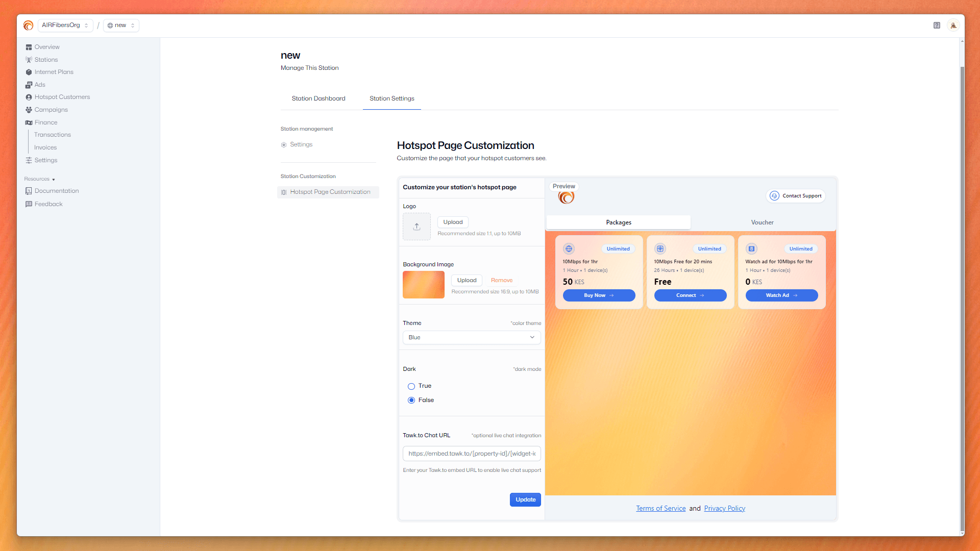Switch to the Station Dashboard tab
The image size is (980, 551).
pos(318,98)
